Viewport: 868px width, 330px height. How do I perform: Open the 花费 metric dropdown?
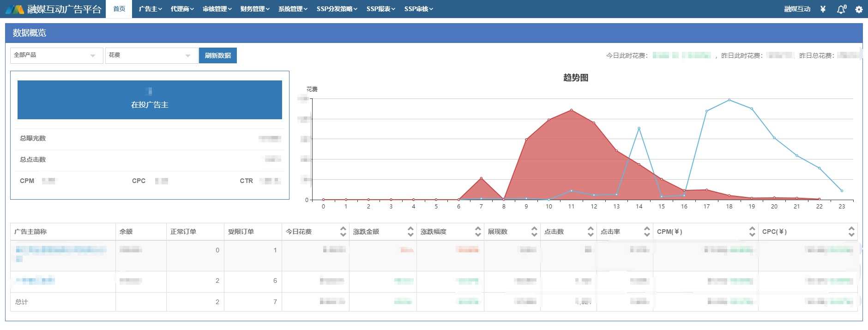pos(151,55)
